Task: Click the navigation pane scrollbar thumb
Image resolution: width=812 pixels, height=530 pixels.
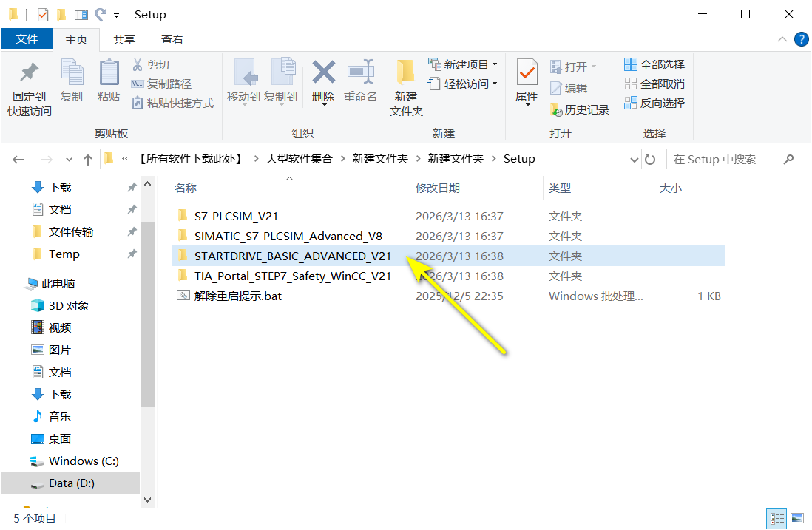Action: [148, 313]
